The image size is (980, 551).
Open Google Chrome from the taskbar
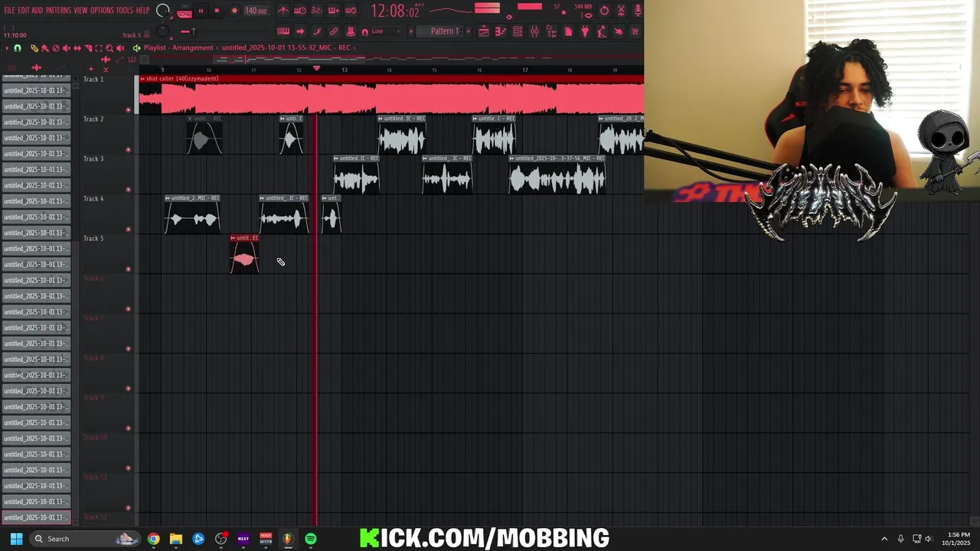tap(154, 539)
